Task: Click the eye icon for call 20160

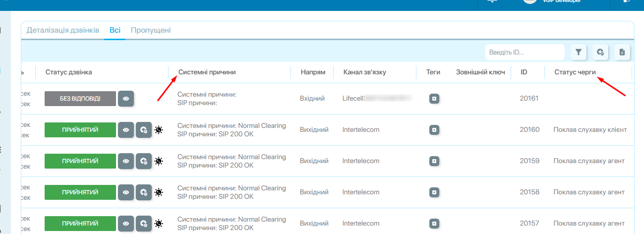Action: (126, 130)
